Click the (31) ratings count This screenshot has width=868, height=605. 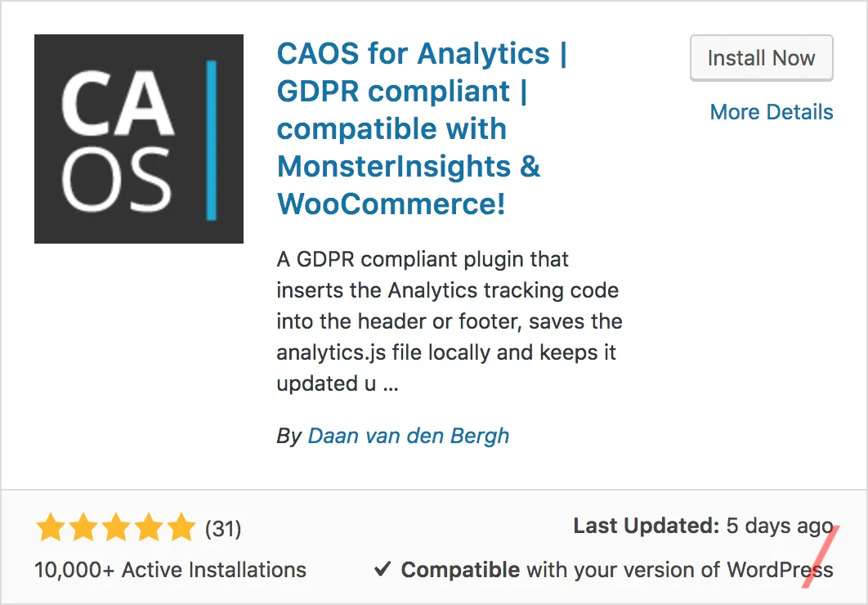coord(222,529)
